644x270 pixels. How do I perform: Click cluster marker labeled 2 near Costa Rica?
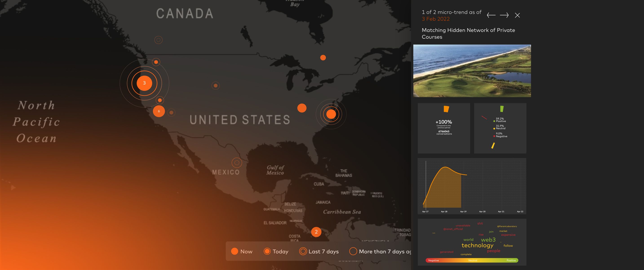tap(316, 232)
